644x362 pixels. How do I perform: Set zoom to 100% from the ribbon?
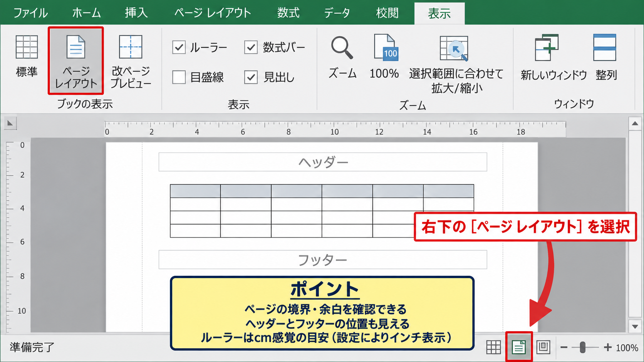384,57
